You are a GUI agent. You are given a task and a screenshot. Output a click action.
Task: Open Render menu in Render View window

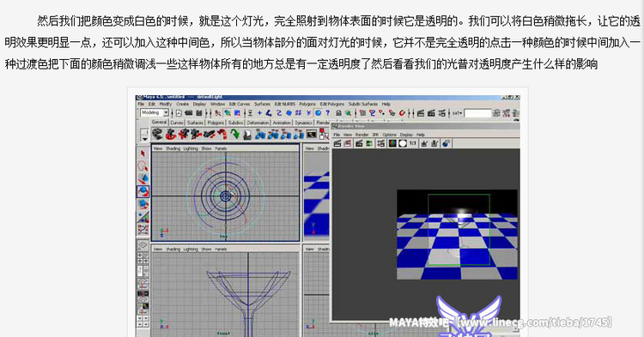(x=361, y=135)
